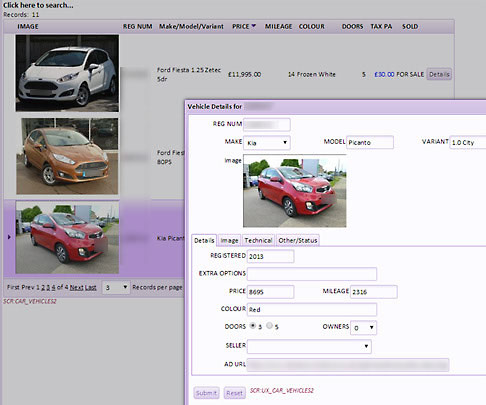Open the records per page dropdown
The width and height of the screenshot is (486, 405).
click(116, 287)
